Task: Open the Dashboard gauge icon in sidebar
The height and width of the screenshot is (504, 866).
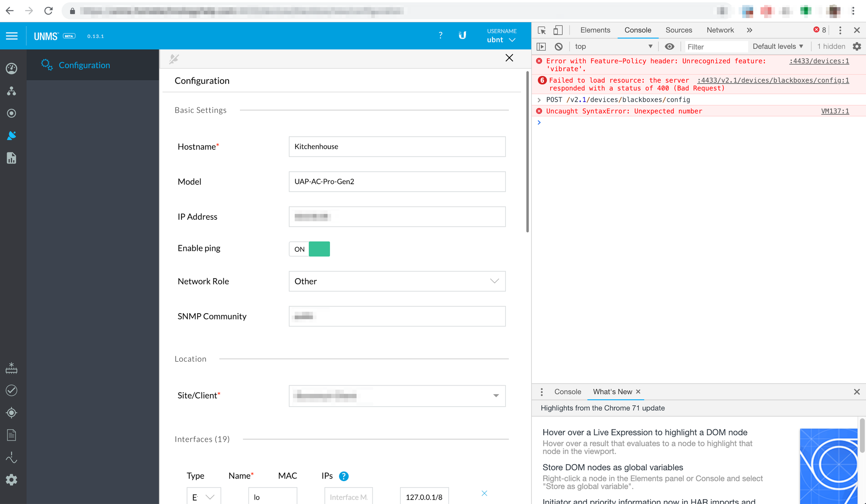Action: click(x=12, y=68)
